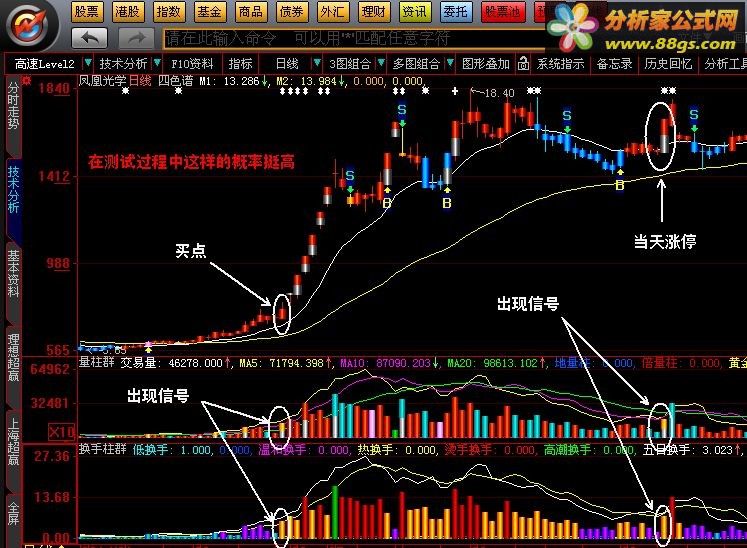
Task: Click 图形叠加 in the toolbar
Action: point(486,64)
